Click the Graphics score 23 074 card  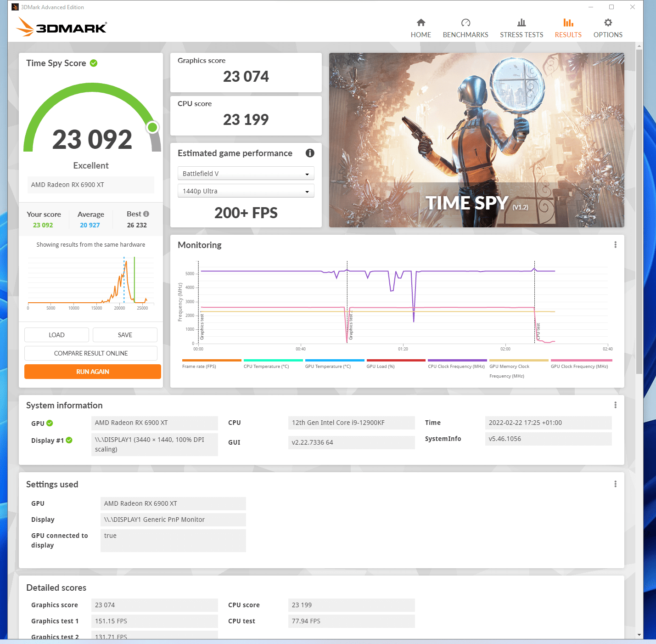click(246, 73)
